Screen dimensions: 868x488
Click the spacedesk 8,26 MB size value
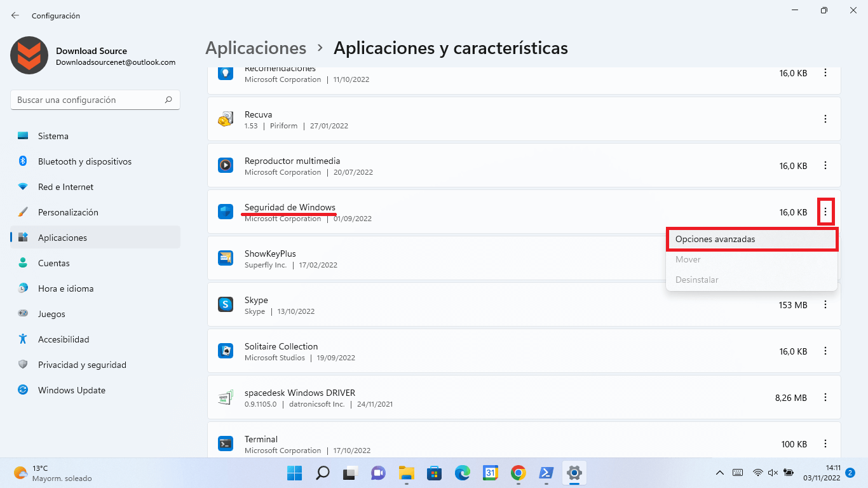coord(791,398)
